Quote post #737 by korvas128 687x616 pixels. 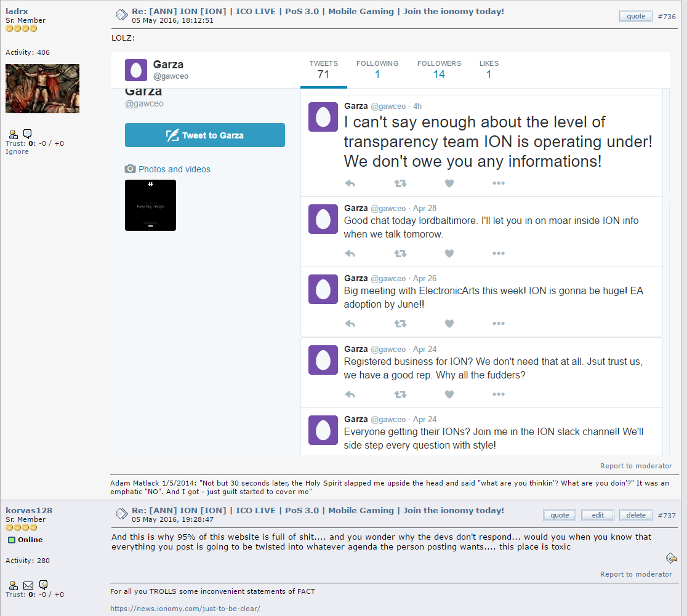coord(560,515)
